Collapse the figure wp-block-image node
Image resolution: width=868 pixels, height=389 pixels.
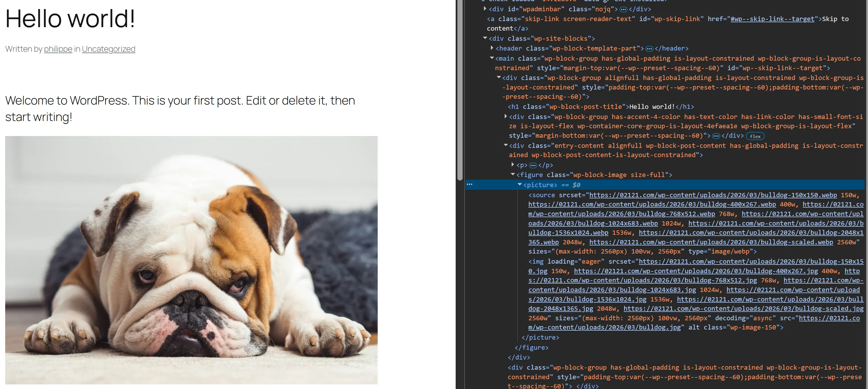[513, 174]
